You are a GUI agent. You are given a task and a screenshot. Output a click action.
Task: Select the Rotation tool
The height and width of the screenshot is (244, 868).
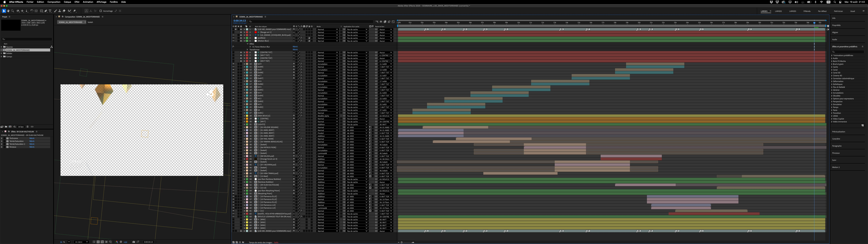[32, 11]
